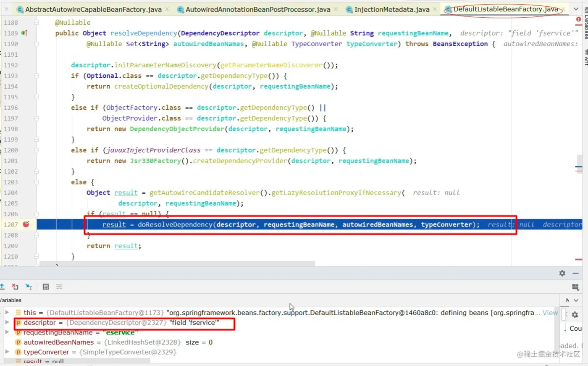Close the AutowiredAnnotationBeanPostProcessor.java tab
The width and height of the screenshot is (588, 366).
click(x=336, y=9)
